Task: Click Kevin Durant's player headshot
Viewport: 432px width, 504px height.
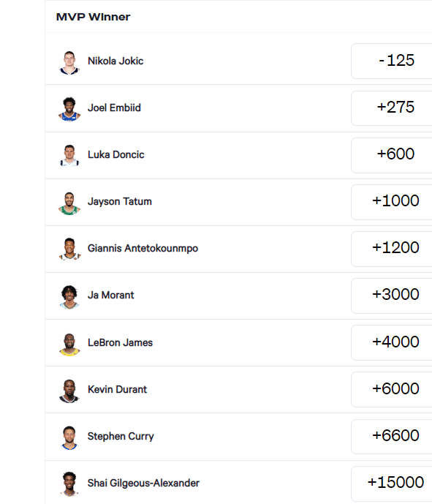Action: point(69,391)
